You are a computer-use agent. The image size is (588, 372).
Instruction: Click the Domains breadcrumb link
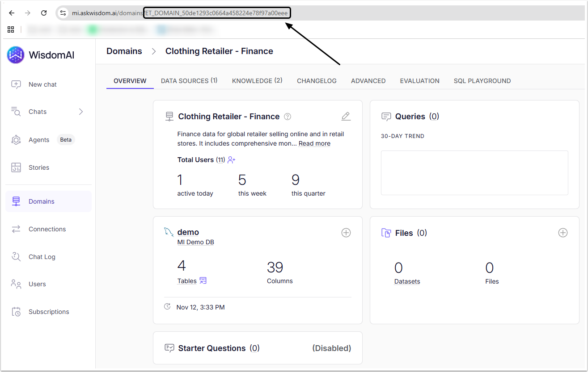[124, 51]
